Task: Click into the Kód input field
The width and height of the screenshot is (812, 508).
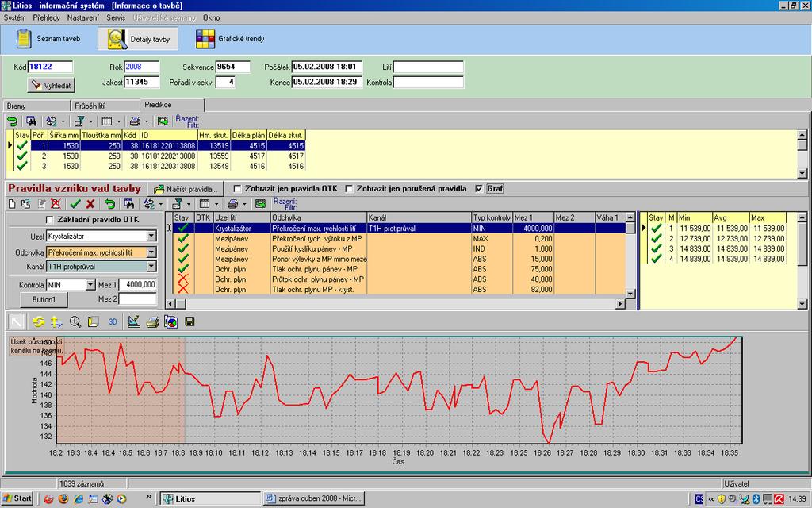Action: click(50, 67)
